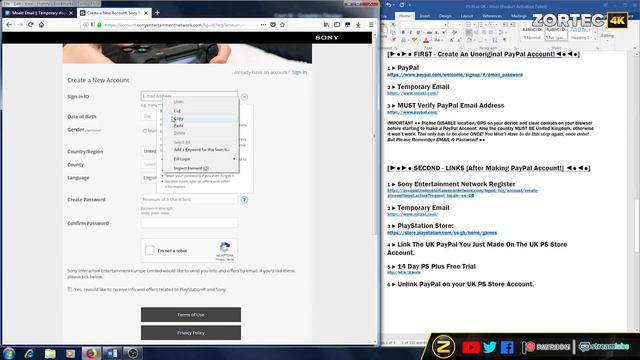Viewport: 640px width, 360px height.
Task: Open Insert tab in Word ribbon
Action: click(424, 16)
